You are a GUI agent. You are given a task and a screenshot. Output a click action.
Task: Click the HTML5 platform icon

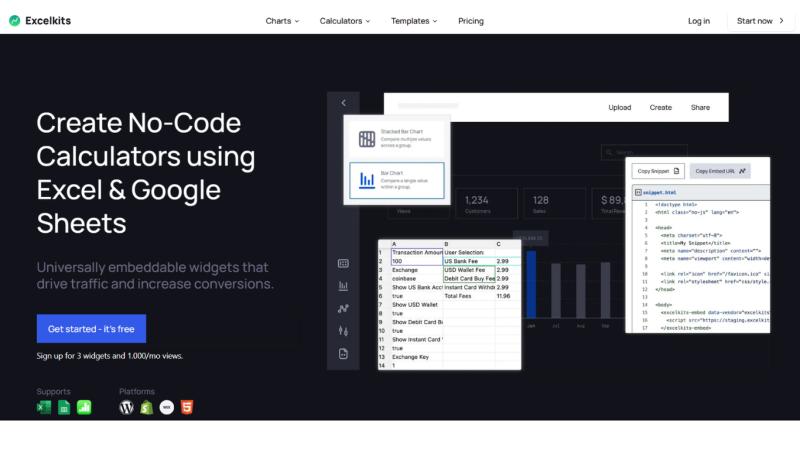pos(187,407)
